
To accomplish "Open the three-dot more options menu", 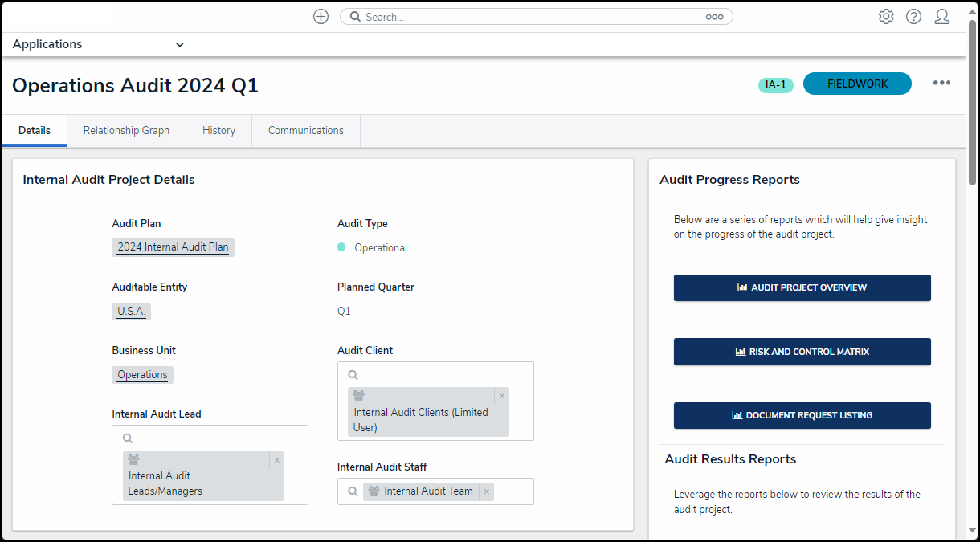I will click(x=941, y=84).
